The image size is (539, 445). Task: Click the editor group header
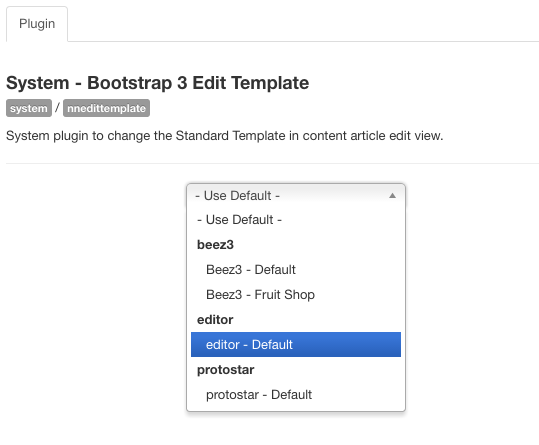(215, 320)
